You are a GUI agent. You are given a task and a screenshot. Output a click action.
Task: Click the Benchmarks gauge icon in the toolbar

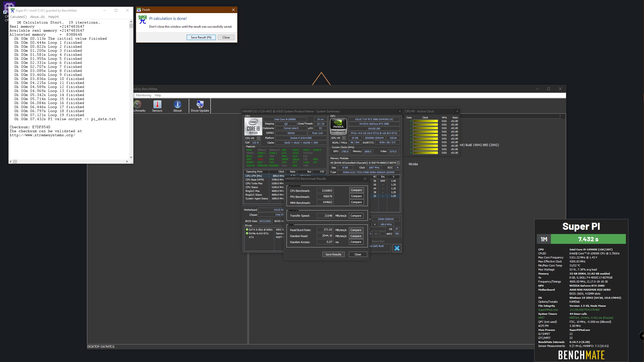tap(137, 104)
